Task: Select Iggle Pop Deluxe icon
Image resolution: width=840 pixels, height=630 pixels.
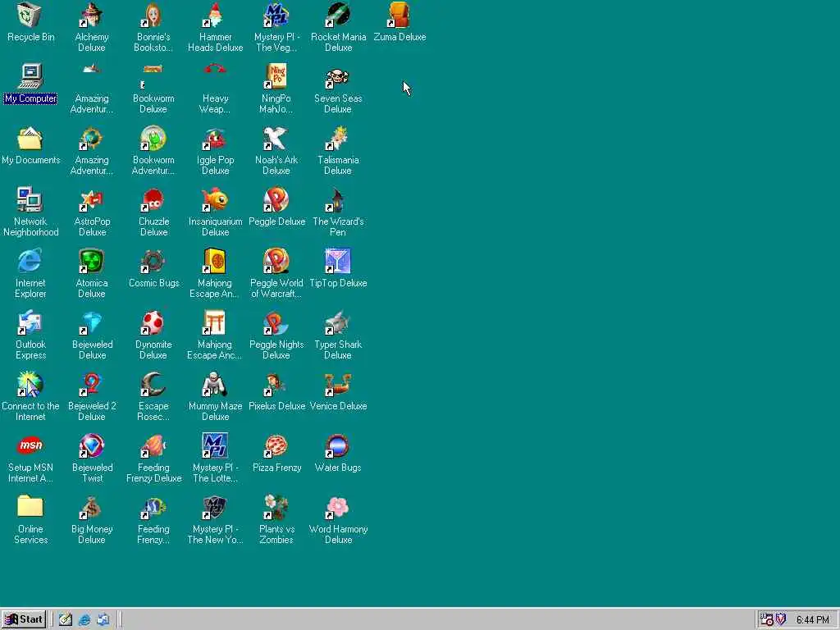Action: (215, 138)
